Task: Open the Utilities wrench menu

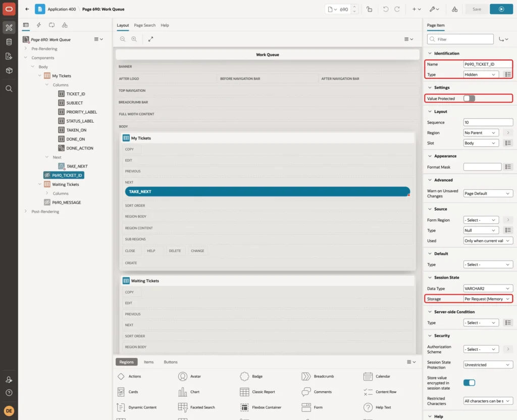Action: 434,9
